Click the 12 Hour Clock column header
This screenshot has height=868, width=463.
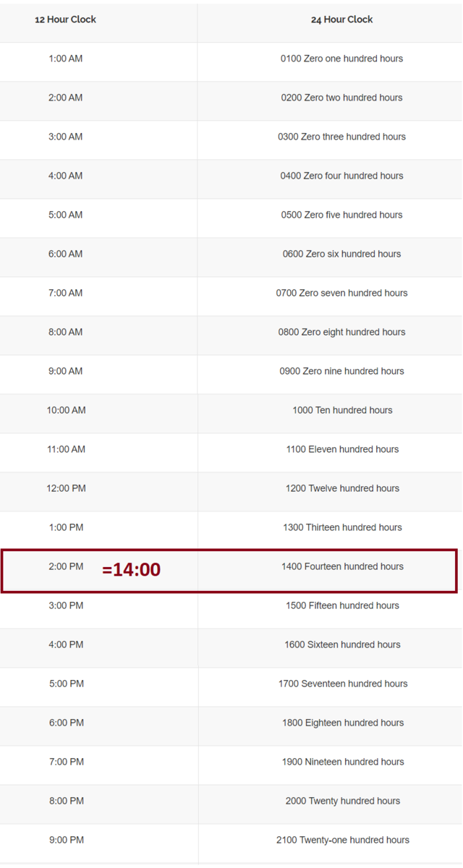(65, 20)
